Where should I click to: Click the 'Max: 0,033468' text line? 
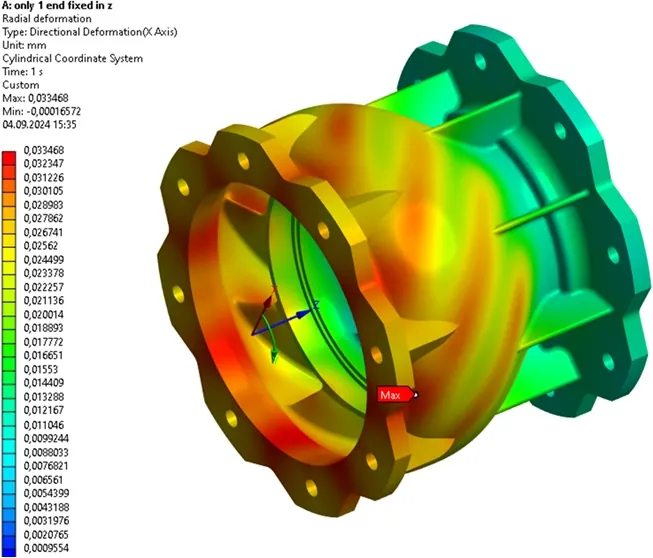coord(35,98)
